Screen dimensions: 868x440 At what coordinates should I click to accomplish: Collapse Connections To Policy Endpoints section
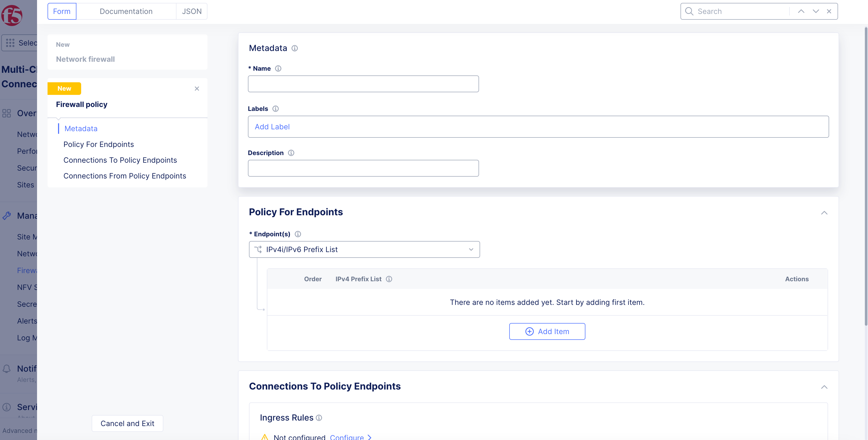tap(824, 387)
